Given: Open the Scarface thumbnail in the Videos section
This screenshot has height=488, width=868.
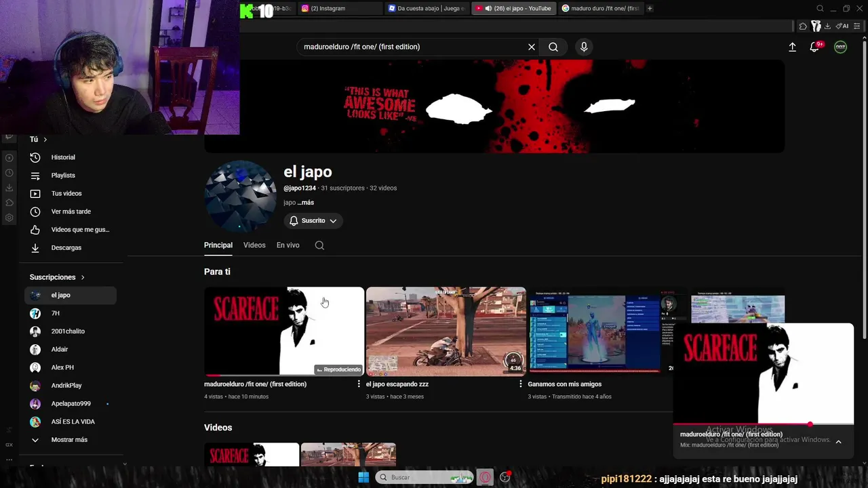Looking at the screenshot, I should coord(252,455).
